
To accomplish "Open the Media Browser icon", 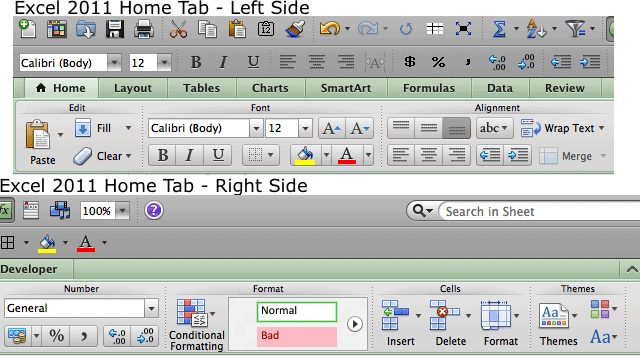I will (60, 211).
